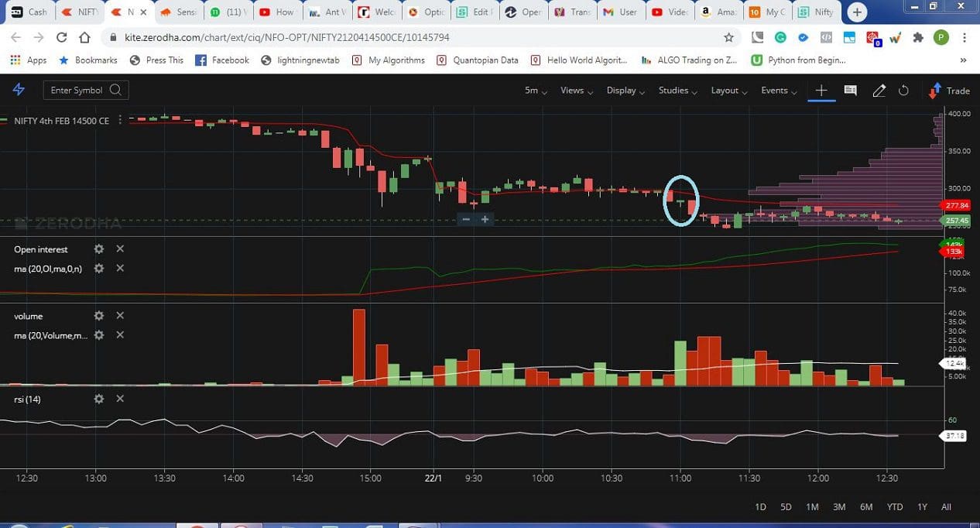This screenshot has height=528, width=980.
Task: Toggle the bookmark star in the address bar
Action: click(728, 36)
